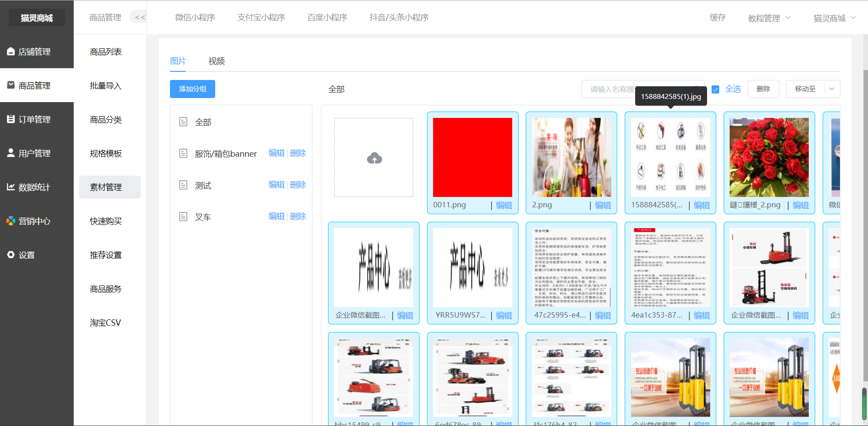Collapse submenu with << icon
The height and width of the screenshot is (426, 868).
(139, 17)
